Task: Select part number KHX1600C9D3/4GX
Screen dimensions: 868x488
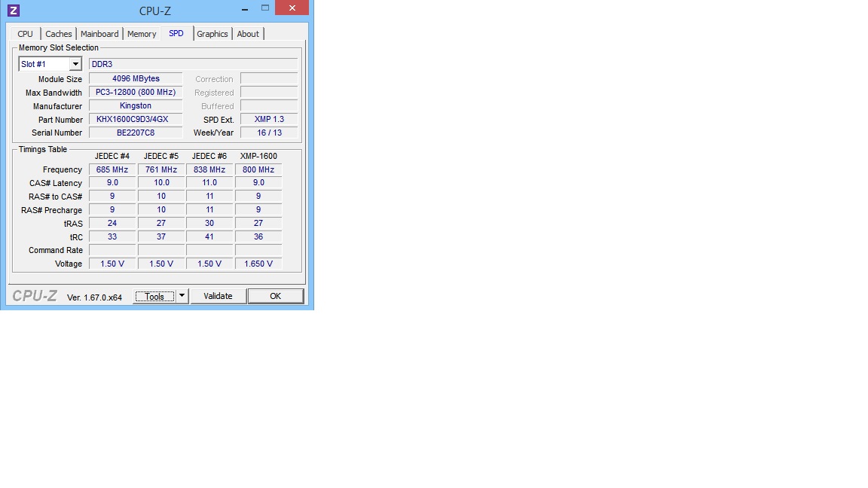Action: (x=136, y=119)
